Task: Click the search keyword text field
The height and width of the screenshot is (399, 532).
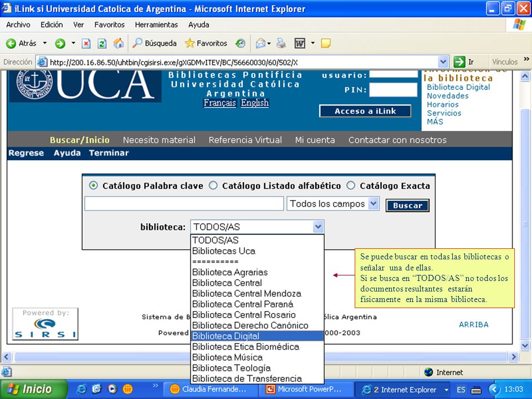Action: pyautogui.click(x=184, y=203)
